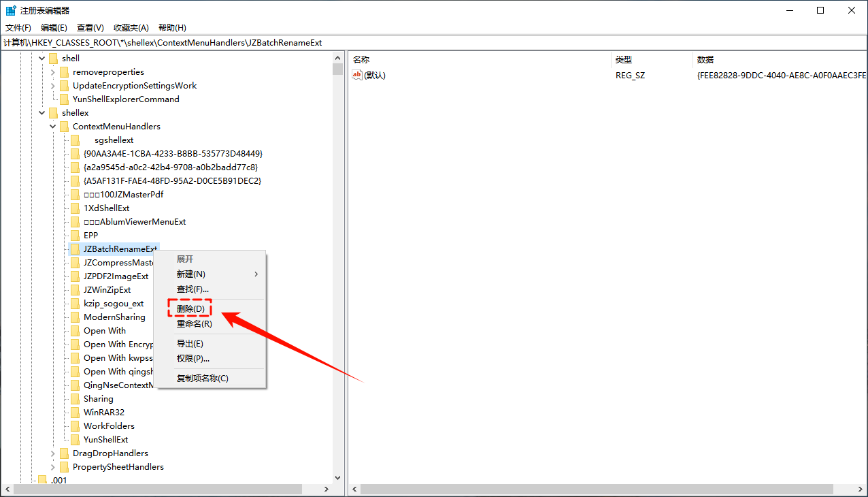Expand the DragDropHandlers node
Image resolution: width=868 pixels, height=497 pixels.
pos(52,453)
